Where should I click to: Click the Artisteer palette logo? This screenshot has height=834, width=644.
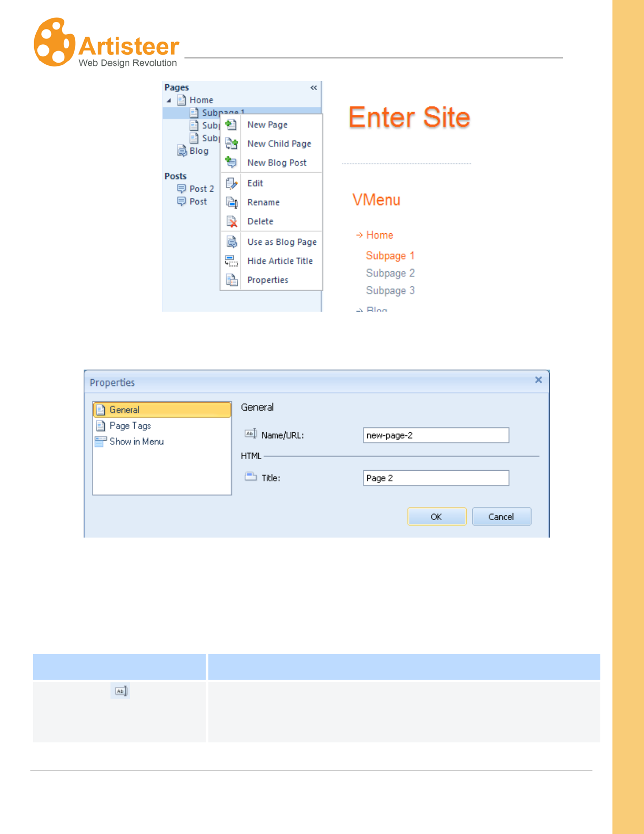[54, 42]
